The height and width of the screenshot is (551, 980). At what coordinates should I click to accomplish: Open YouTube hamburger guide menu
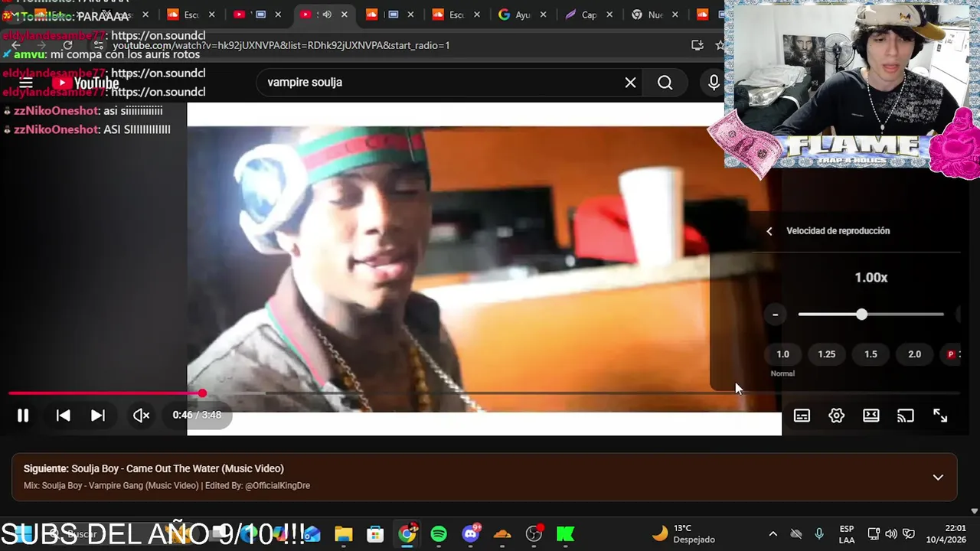26,83
